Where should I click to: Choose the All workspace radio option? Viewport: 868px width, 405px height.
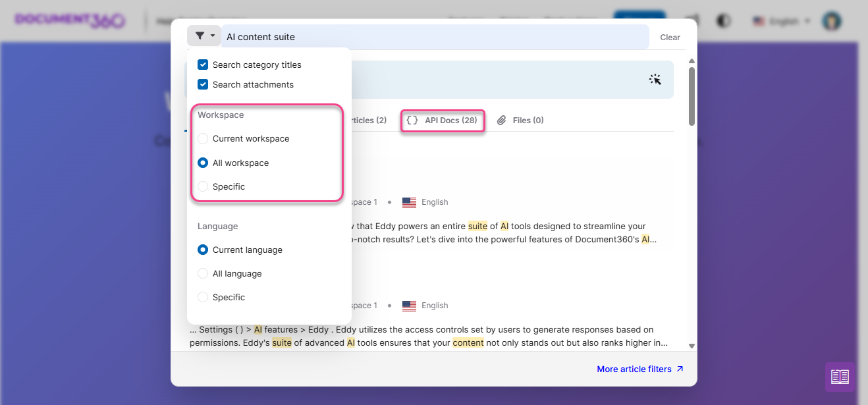[x=203, y=163]
